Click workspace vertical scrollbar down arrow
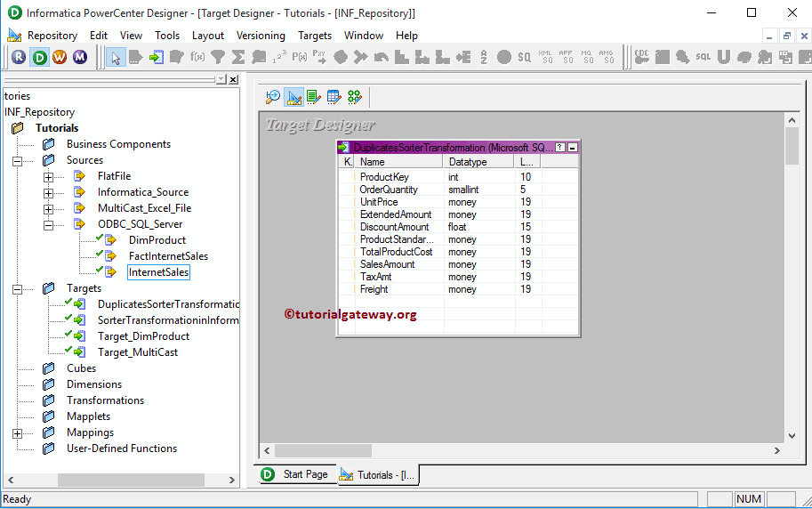This screenshot has width=812, height=509. 792,436
